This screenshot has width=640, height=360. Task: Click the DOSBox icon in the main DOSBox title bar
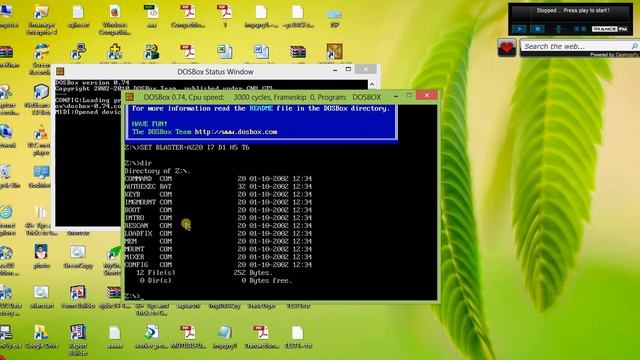pyautogui.click(x=130, y=97)
